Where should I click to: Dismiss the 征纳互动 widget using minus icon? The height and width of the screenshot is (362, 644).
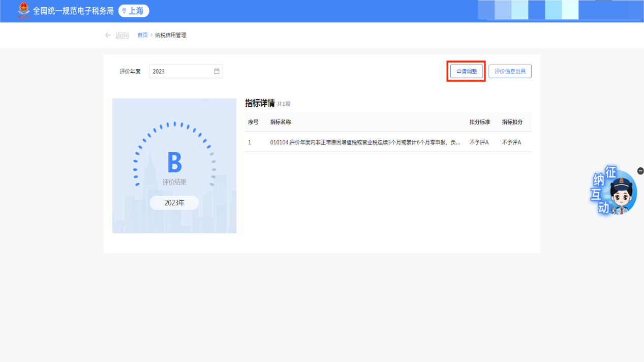(640, 171)
